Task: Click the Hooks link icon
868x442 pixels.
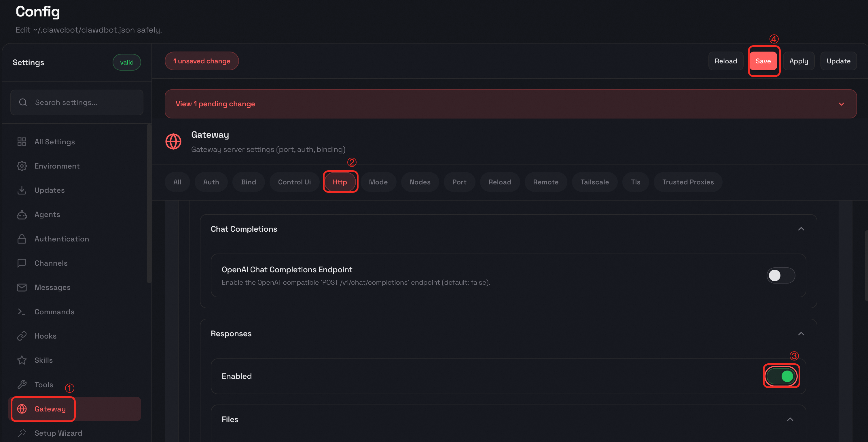Action: (22, 336)
